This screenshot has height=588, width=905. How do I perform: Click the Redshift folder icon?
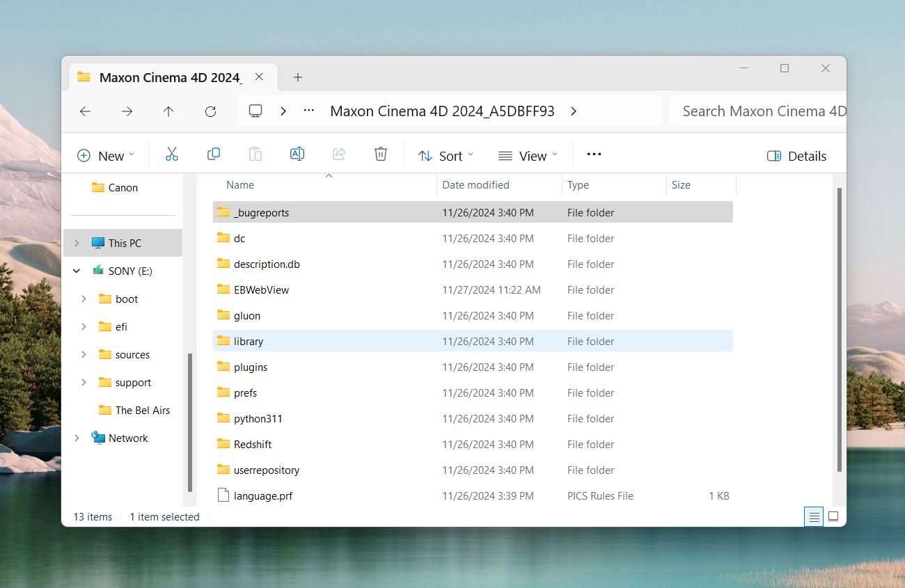click(x=223, y=444)
